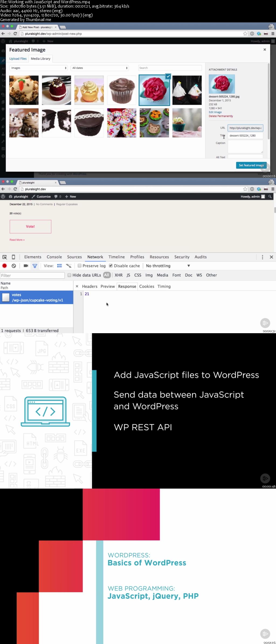The width and height of the screenshot is (276, 644).
Task: Click the votes request file icon
Action: pos(6,297)
